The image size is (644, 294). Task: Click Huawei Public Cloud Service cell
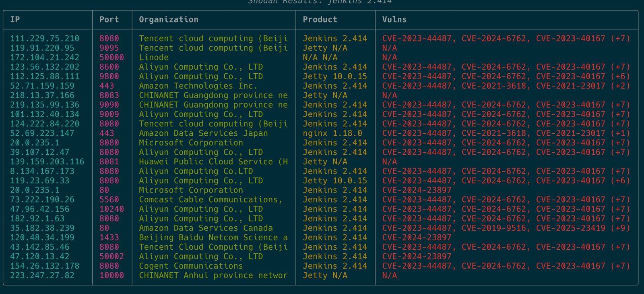pyautogui.click(x=213, y=161)
